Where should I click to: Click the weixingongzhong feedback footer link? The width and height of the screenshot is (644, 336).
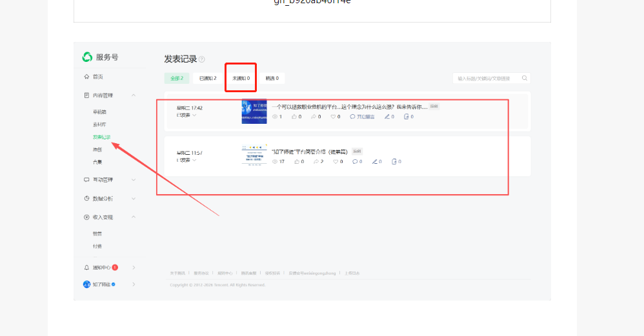tap(312, 273)
